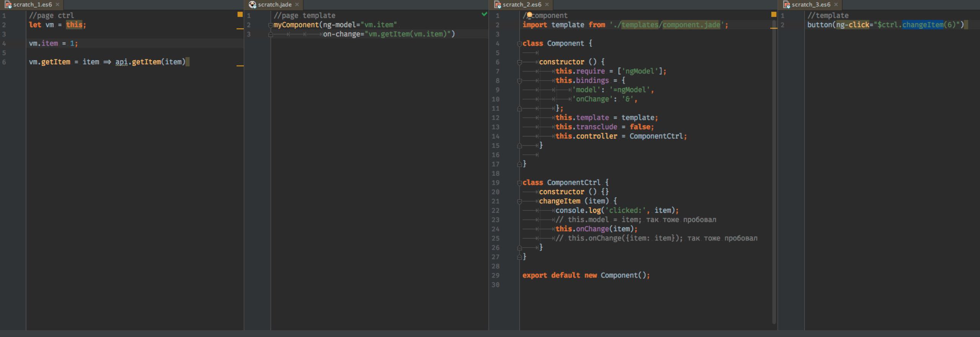Image resolution: width=980 pixels, height=337 pixels.
Task: Click line number 29 in scratch_2.es6 gutter
Action: click(495, 275)
